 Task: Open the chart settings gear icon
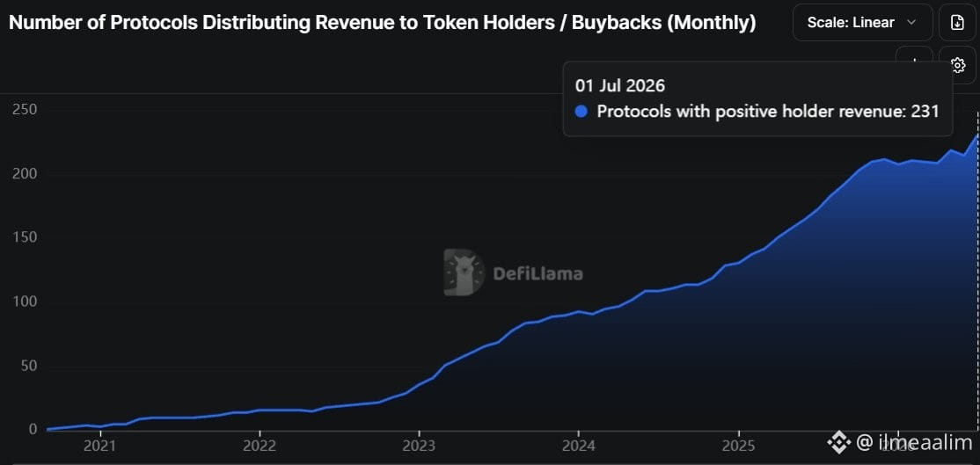tap(957, 64)
